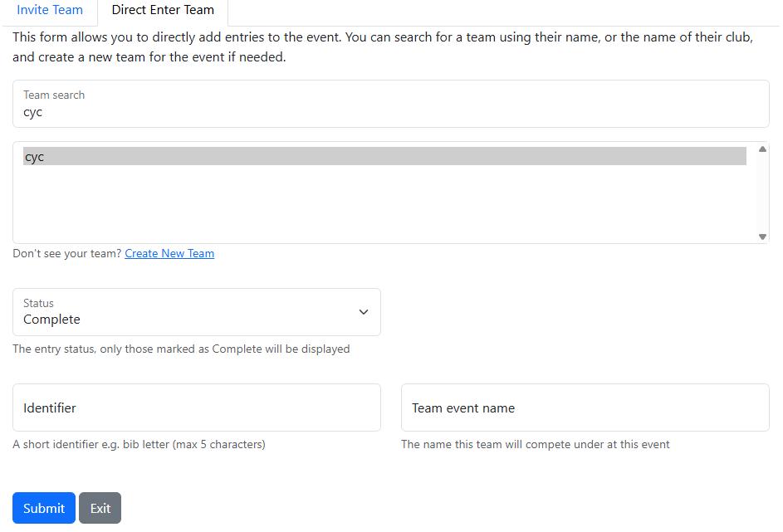The width and height of the screenshot is (783, 532).
Task: Click the team results scrollbar track
Action: 762,193
